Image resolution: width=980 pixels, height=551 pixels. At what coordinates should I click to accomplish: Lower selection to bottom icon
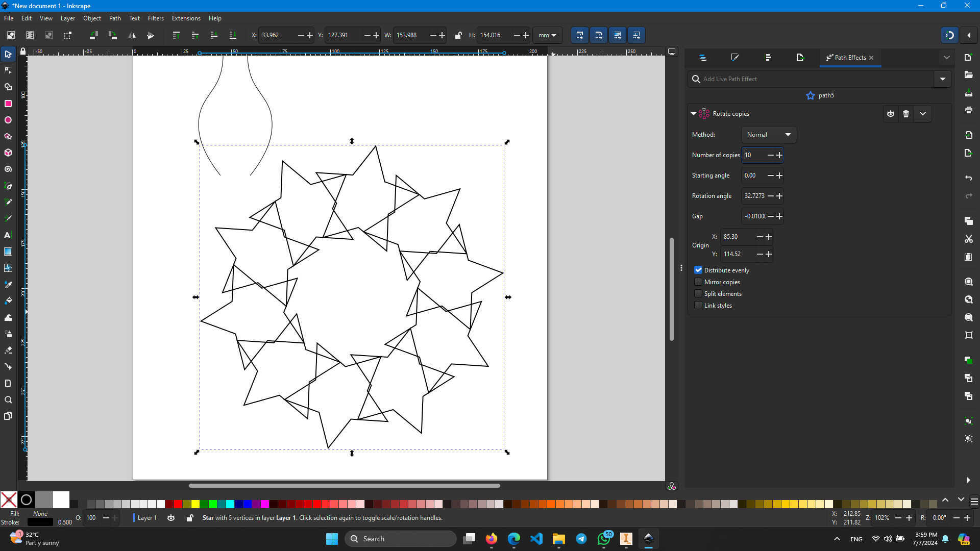[233, 35]
